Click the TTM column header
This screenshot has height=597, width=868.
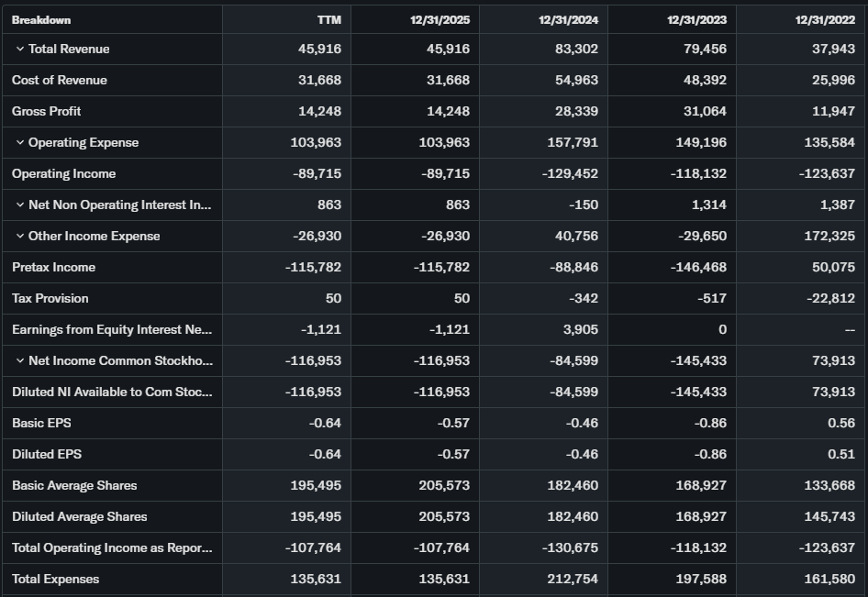pyautogui.click(x=328, y=19)
